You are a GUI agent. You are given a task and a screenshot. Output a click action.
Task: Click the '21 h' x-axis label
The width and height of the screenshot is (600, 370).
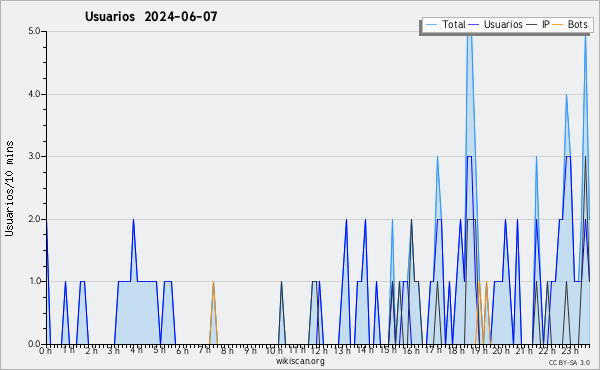pyautogui.click(x=524, y=350)
